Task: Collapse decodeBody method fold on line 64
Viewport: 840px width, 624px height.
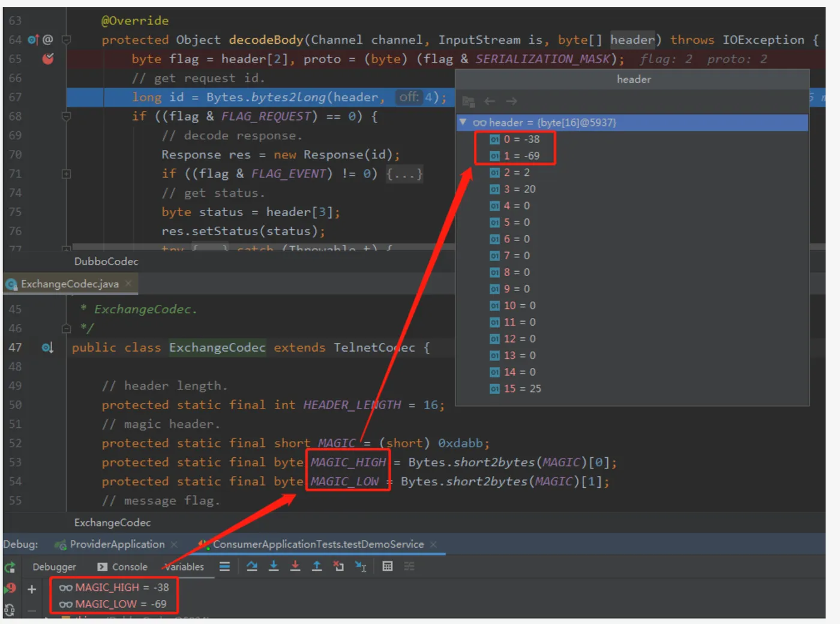Action: coord(67,40)
